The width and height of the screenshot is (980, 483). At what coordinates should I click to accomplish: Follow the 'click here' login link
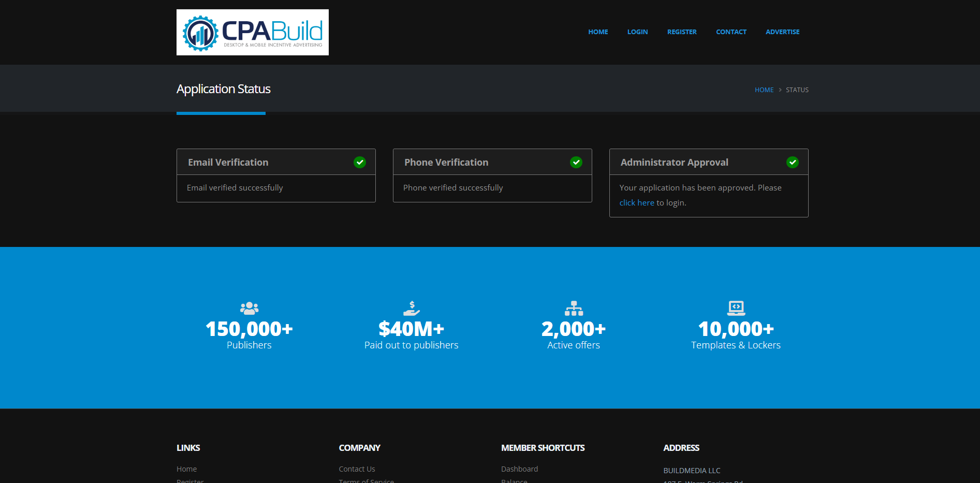[637, 203]
